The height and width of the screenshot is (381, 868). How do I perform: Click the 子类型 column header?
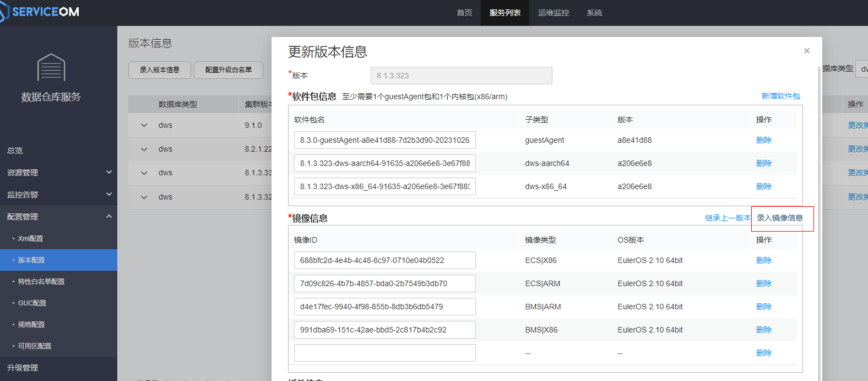point(536,120)
